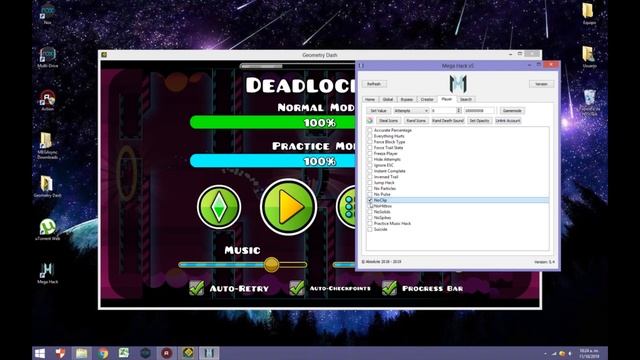Open the Multi-Drive desktop shortcut

(47, 57)
